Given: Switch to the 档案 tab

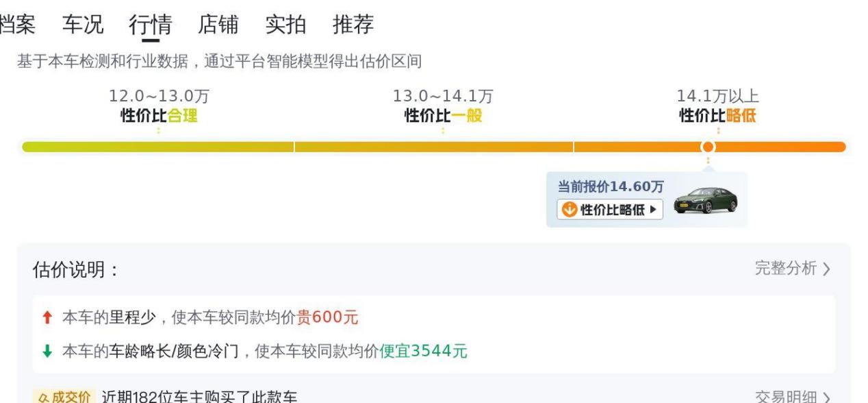Looking at the screenshot, I should (x=18, y=25).
